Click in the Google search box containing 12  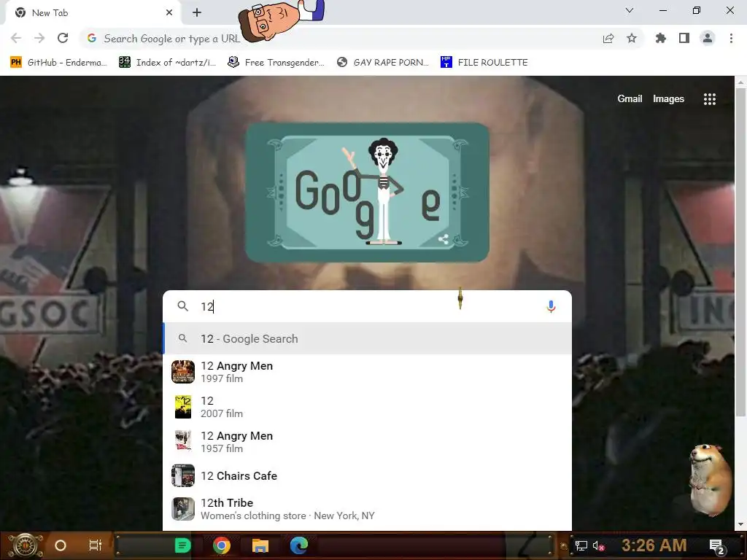[x=367, y=306]
